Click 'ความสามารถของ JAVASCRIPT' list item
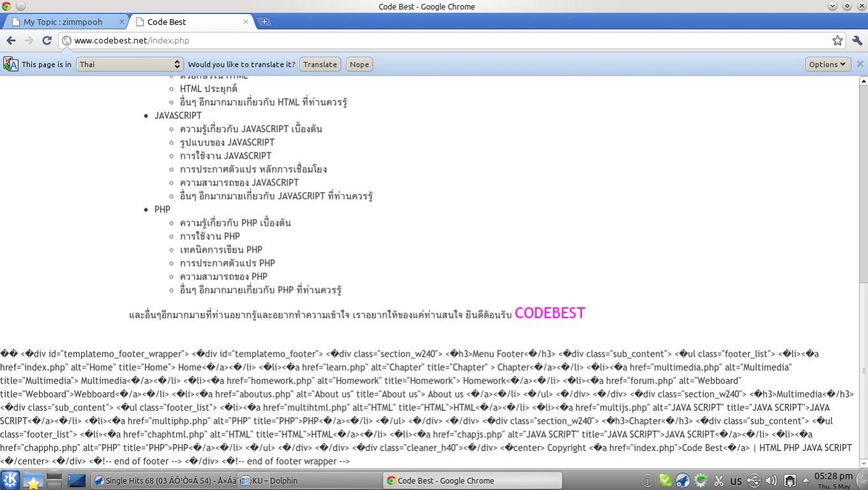Viewport: 868px width, 490px height. [239, 182]
